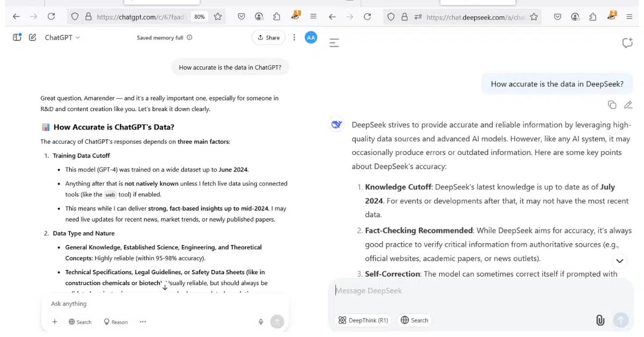Open the DeepSeek sidebar menu icon

pyautogui.click(x=334, y=43)
